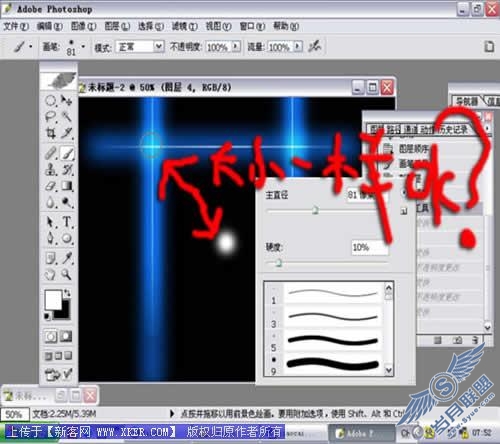Switch to full screen mode with menu bar
The image size is (500, 444).
click(58, 356)
